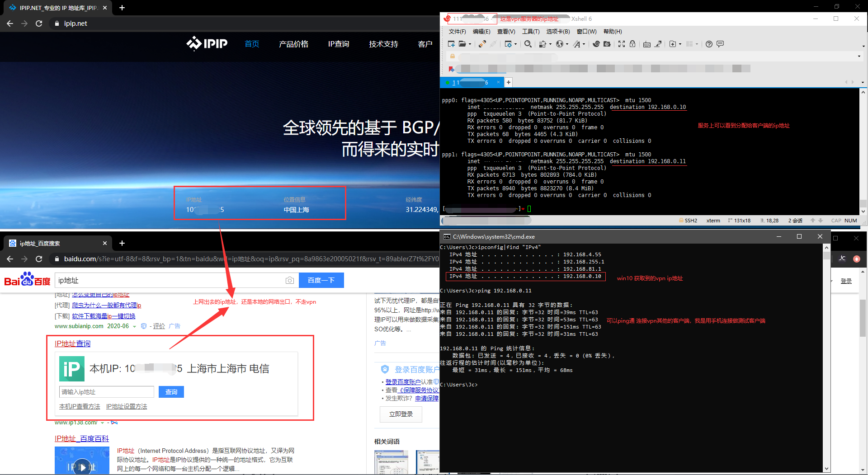Click the Xshell file transfer icon

(542, 44)
